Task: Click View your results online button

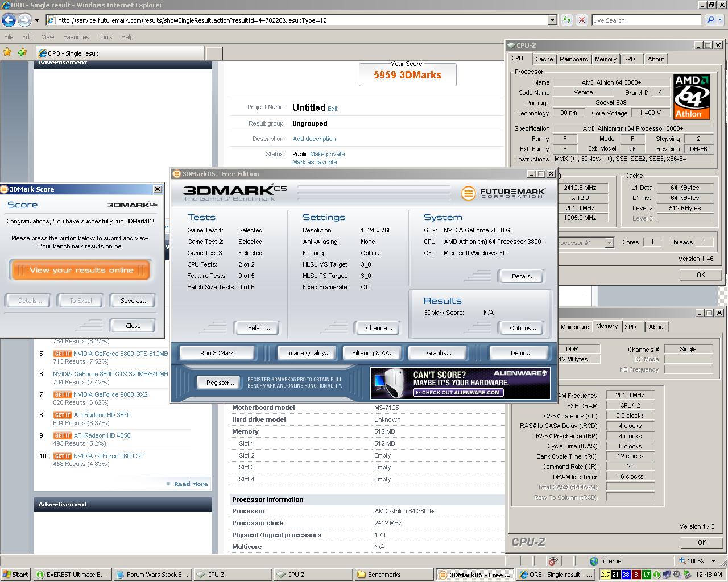Action: (80, 270)
